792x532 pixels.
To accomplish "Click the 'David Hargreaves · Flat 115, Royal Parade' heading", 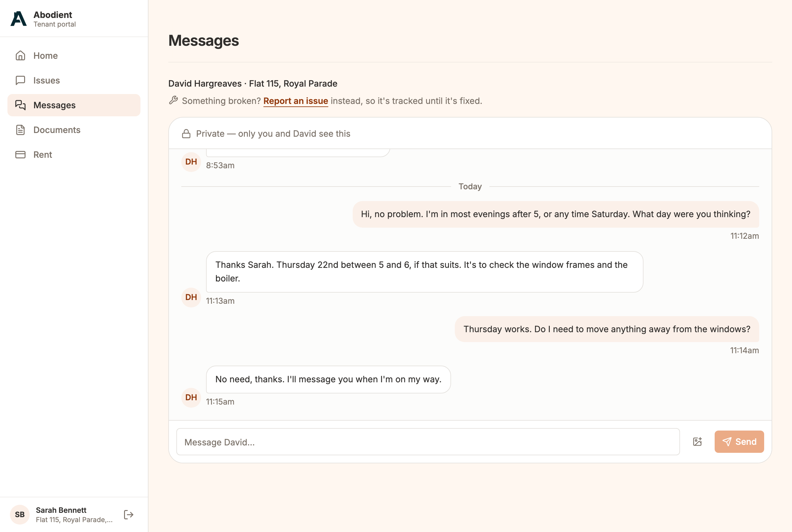I will 253,84.
